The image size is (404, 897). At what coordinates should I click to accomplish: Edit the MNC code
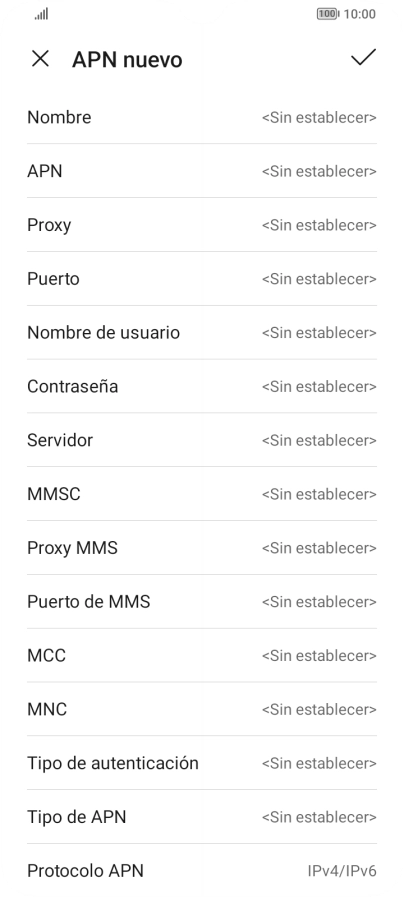pyautogui.click(x=202, y=709)
